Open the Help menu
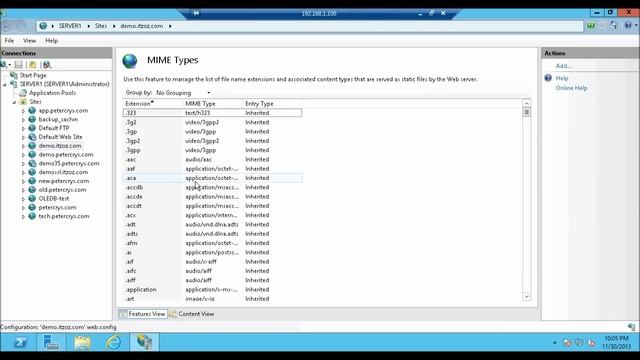640x360 pixels. pyautogui.click(x=51, y=40)
